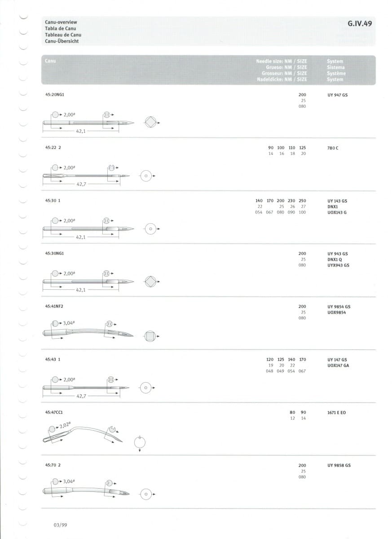Click the round cross-section icon for 45:30 1

coord(151,229)
